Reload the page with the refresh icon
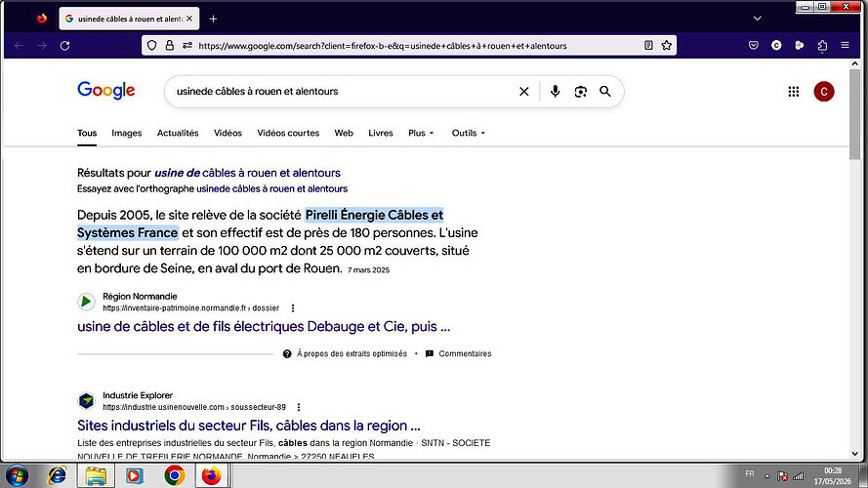The height and width of the screenshot is (488, 868). pyautogui.click(x=64, y=45)
